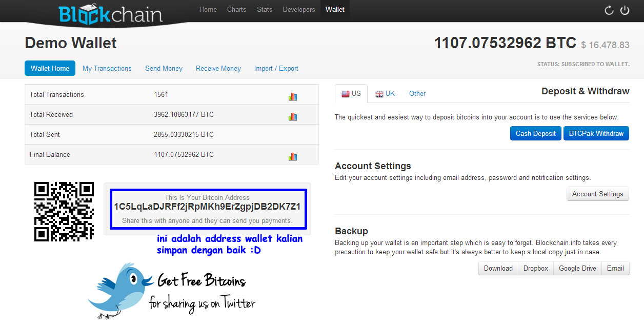Click the Twitter bird illustration

pos(120,290)
